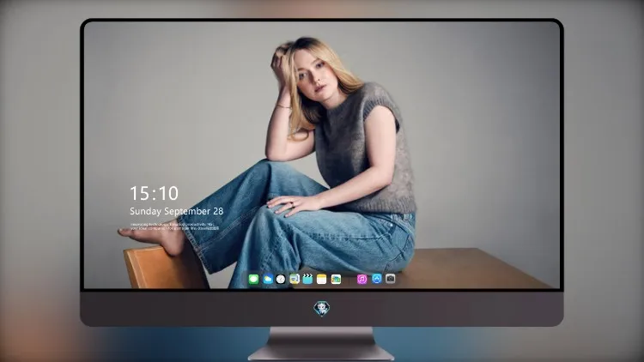
Task: Click the small quote text under the date
Action: click(174, 226)
